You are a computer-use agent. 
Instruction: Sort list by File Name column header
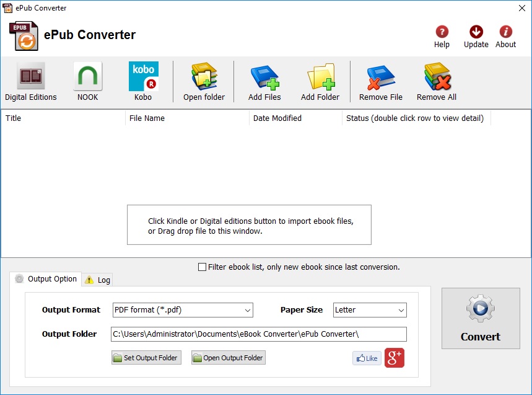pyautogui.click(x=187, y=118)
